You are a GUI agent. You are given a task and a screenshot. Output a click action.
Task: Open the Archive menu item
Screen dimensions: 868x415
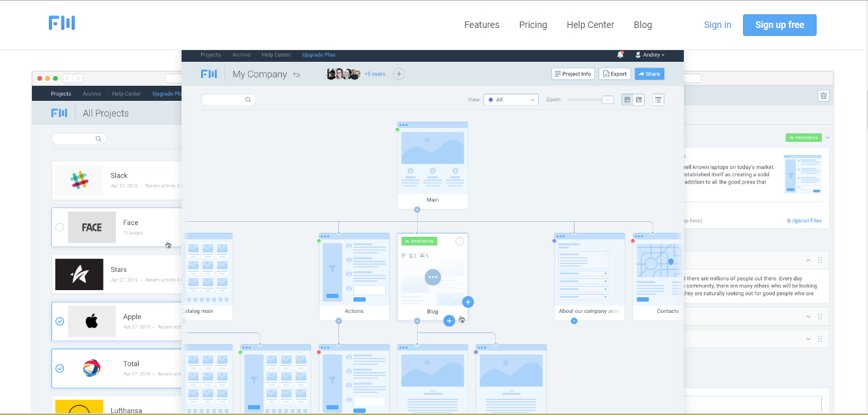(241, 55)
